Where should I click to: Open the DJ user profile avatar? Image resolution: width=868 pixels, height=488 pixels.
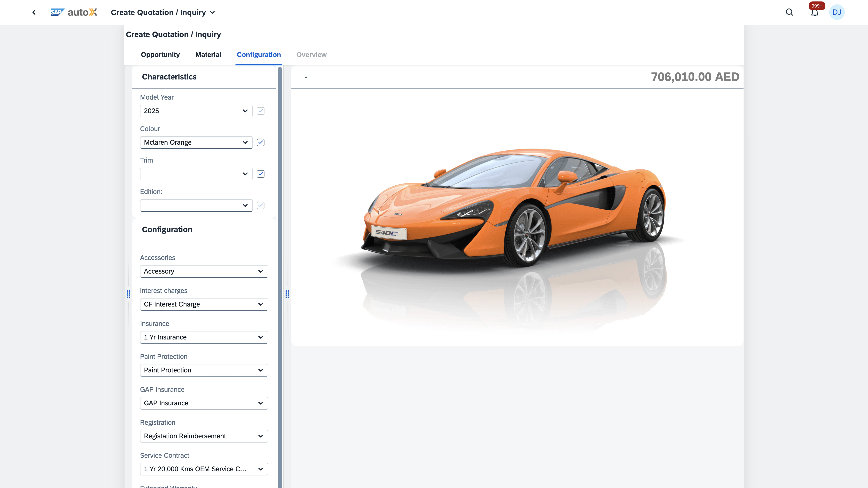click(837, 12)
